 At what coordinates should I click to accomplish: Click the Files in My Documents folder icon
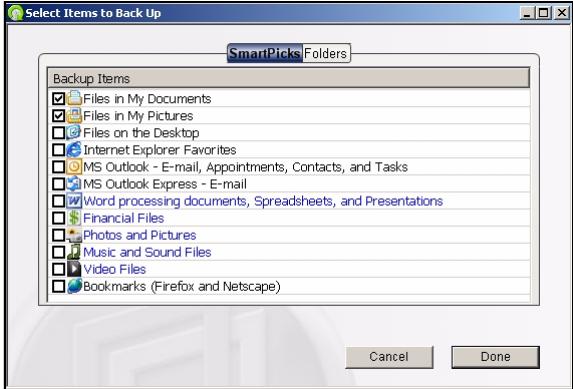point(74,98)
